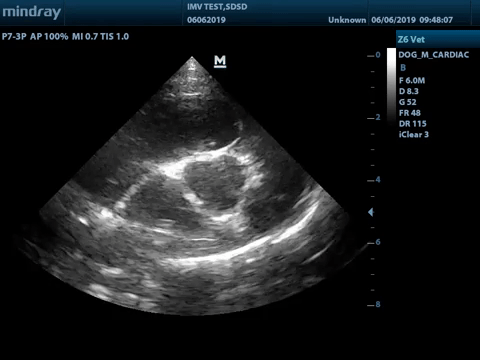Click the DR 115 dynamic range value
This screenshot has width=480, height=360.
pyautogui.click(x=413, y=124)
